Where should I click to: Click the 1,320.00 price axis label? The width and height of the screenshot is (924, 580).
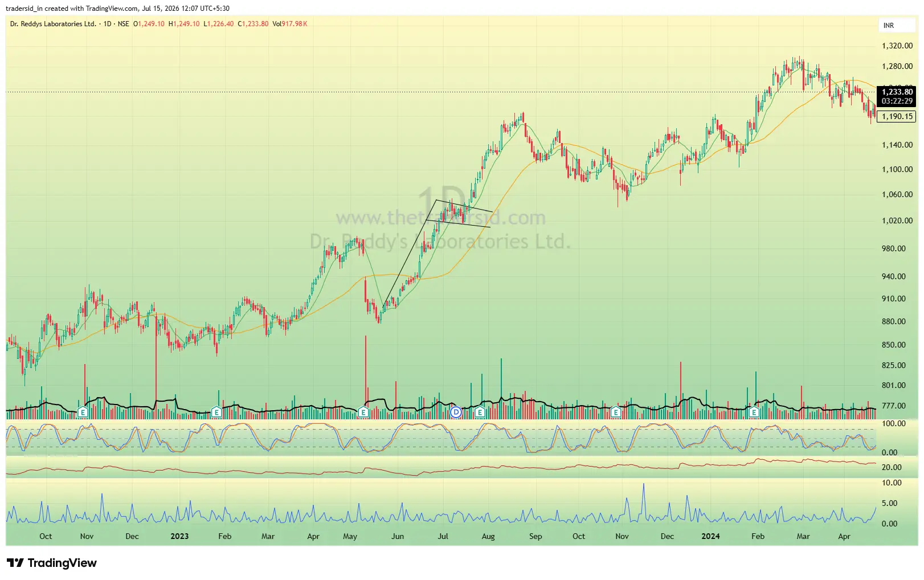[x=897, y=46]
